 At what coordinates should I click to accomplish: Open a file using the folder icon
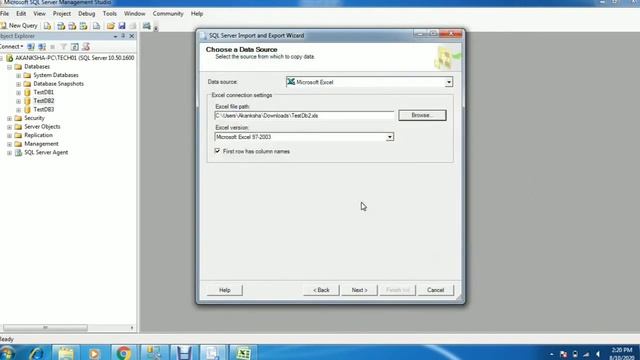[111, 26]
